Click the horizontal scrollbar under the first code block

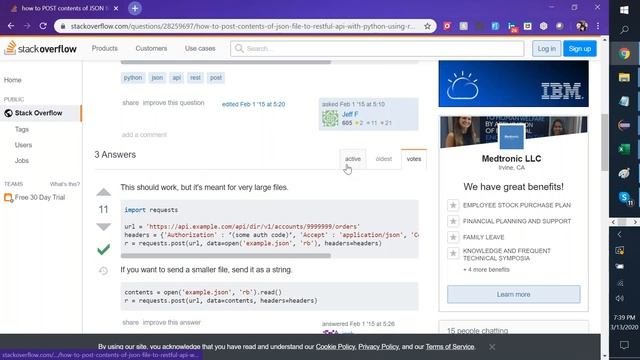coord(226,256)
